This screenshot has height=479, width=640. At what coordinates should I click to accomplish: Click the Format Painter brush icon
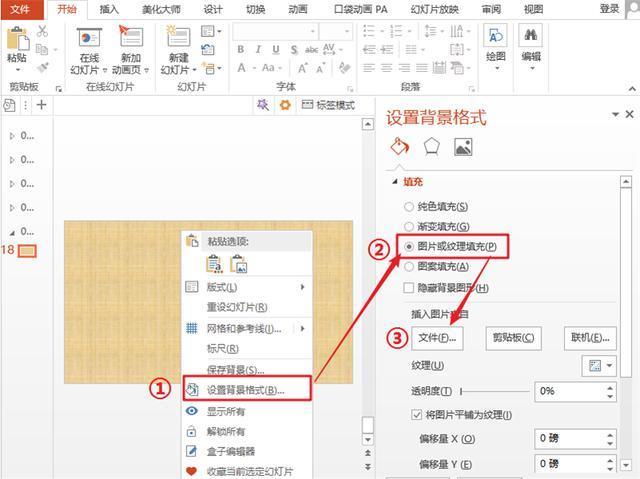click(42, 67)
